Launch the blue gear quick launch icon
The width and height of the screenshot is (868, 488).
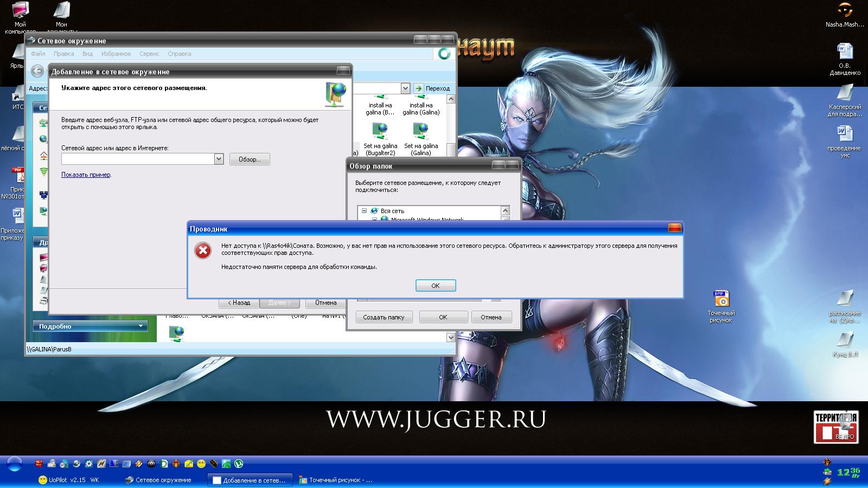coord(89,464)
